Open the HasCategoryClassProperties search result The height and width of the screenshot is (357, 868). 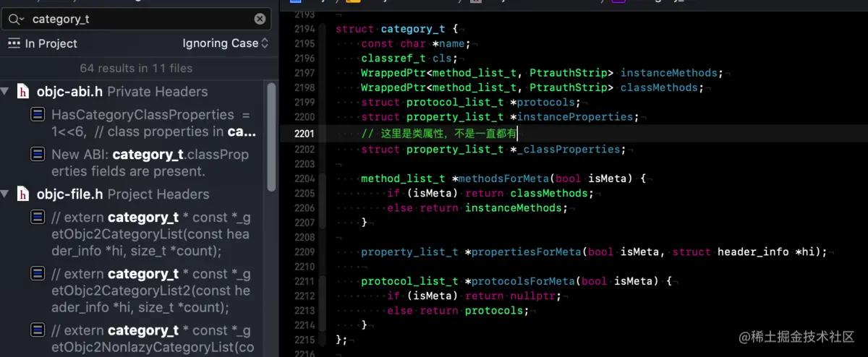(x=153, y=123)
